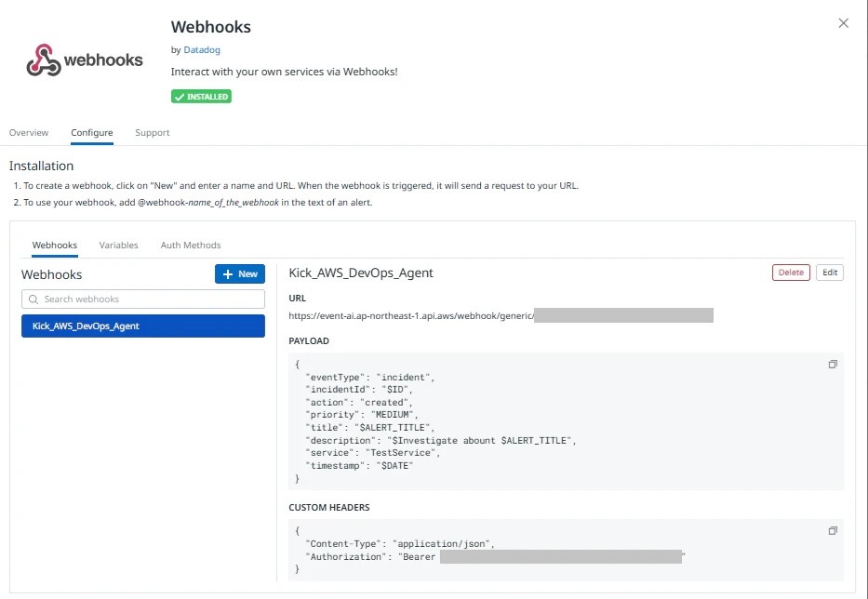Viewport: 868px width, 599px height.
Task: Click the "eventType": "incident" payload line
Action: pyautogui.click(x=369, y=378)
